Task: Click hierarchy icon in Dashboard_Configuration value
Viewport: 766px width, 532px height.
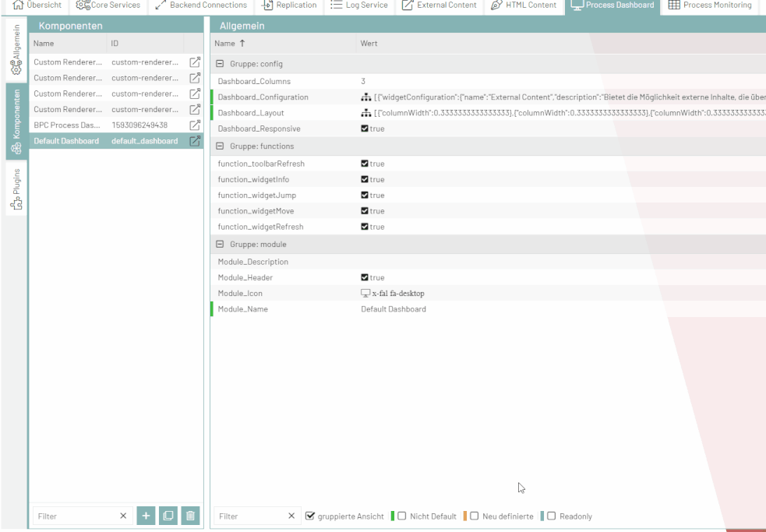Action: tap(365, 97)
